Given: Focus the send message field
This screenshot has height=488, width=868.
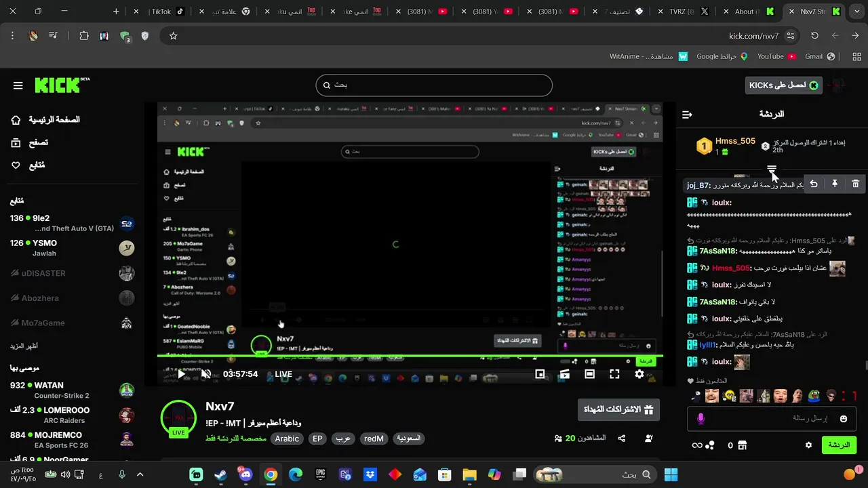Looking at the screenshot, I should pos(772,419).
